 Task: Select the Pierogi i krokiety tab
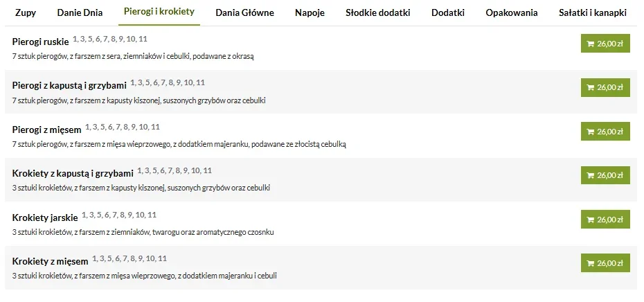(159, 12)
